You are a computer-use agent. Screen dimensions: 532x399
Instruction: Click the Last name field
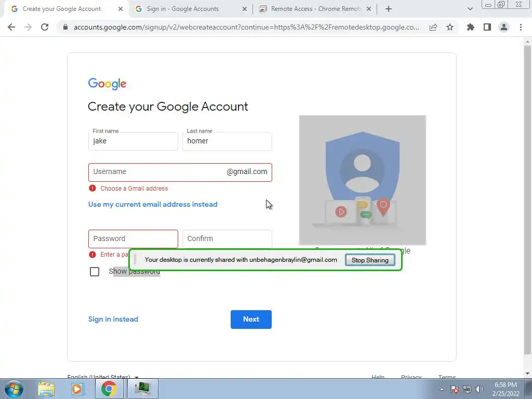pos(227,141)
